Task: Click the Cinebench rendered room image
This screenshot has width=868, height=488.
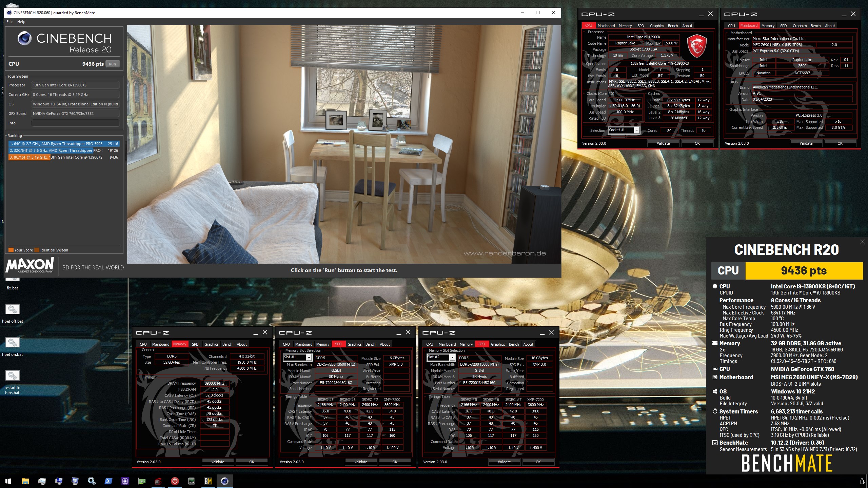Action: click(344, 144)
